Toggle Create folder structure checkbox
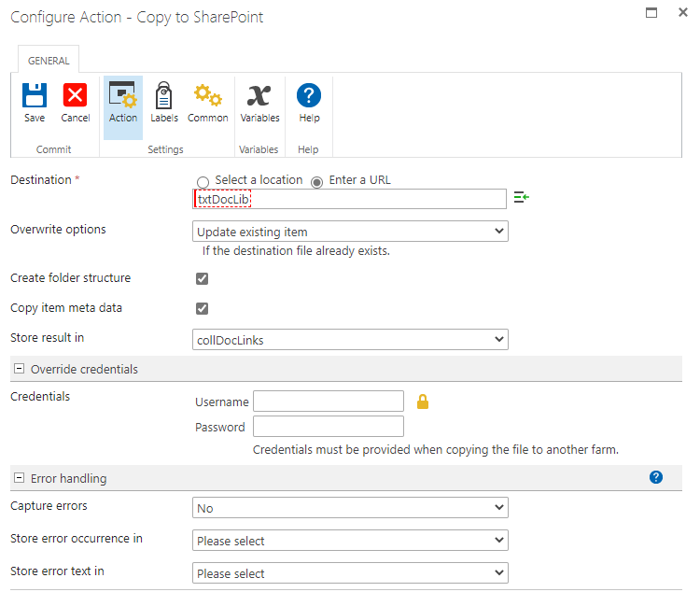This screenshot has height=606, width=700. [x=202, y=278]
